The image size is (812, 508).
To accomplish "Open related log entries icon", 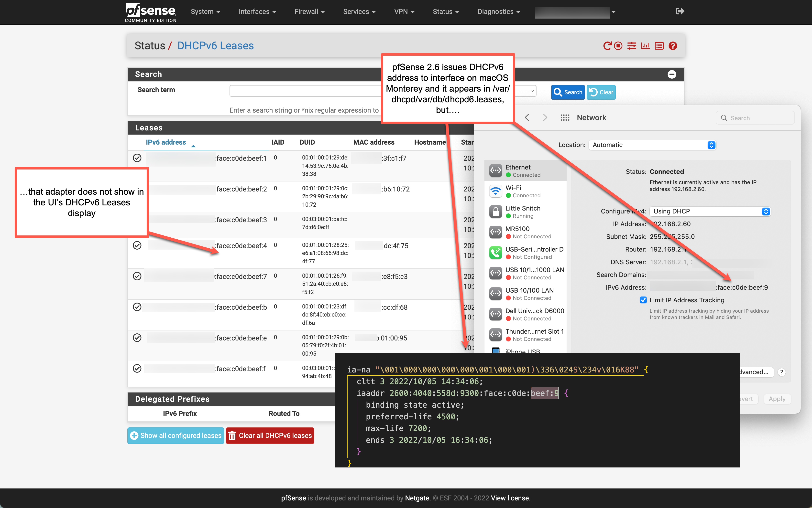I will click(659, 46).
